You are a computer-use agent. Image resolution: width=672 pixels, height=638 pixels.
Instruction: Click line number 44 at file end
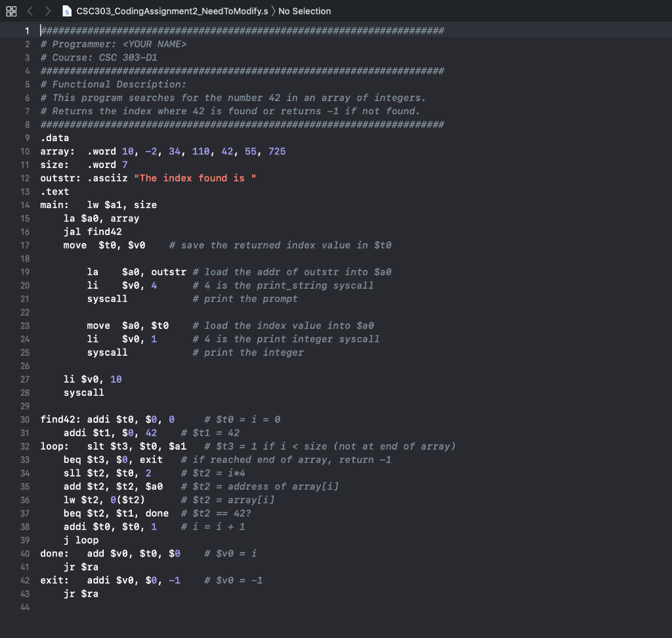(x=24, y=607)
